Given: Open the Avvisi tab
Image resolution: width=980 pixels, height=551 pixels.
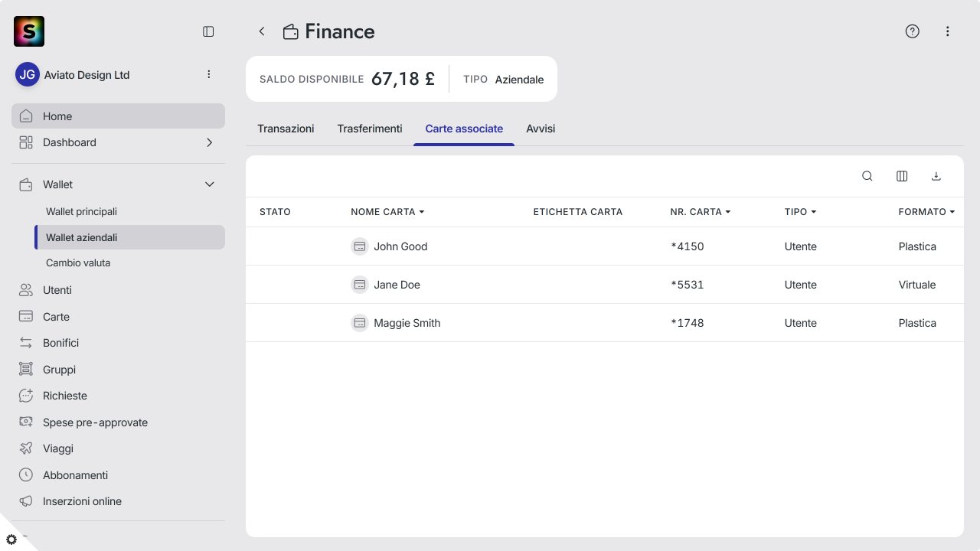Looking at the screenshot, I should pos(541,129).
